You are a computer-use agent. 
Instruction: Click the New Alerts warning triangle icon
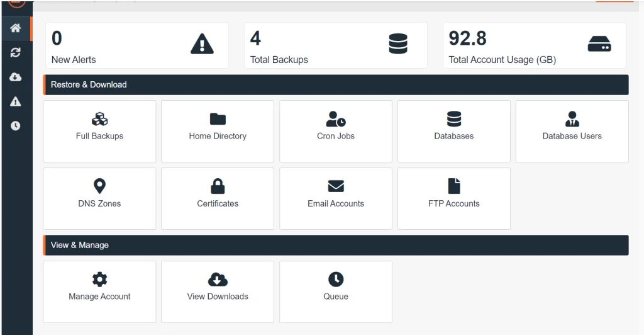tap(202, 44)
